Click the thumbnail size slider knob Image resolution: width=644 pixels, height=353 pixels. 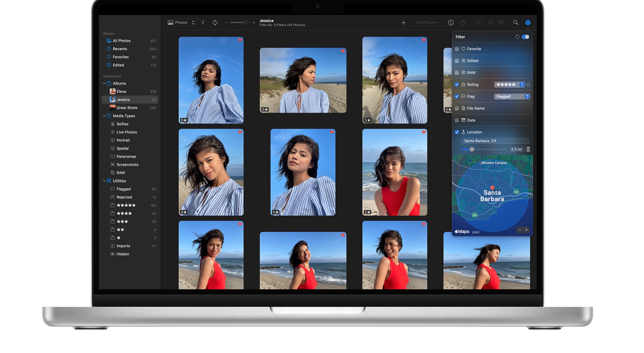[245, 23]
